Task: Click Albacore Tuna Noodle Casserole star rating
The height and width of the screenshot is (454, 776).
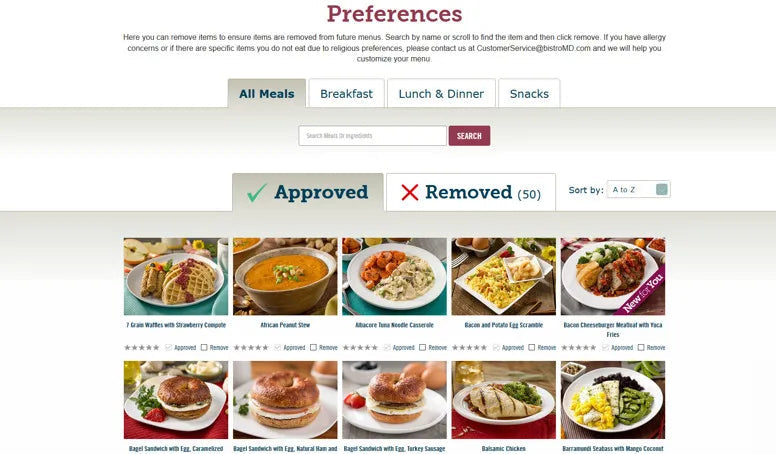Action: pyautogui.click(x=360, y=348)
